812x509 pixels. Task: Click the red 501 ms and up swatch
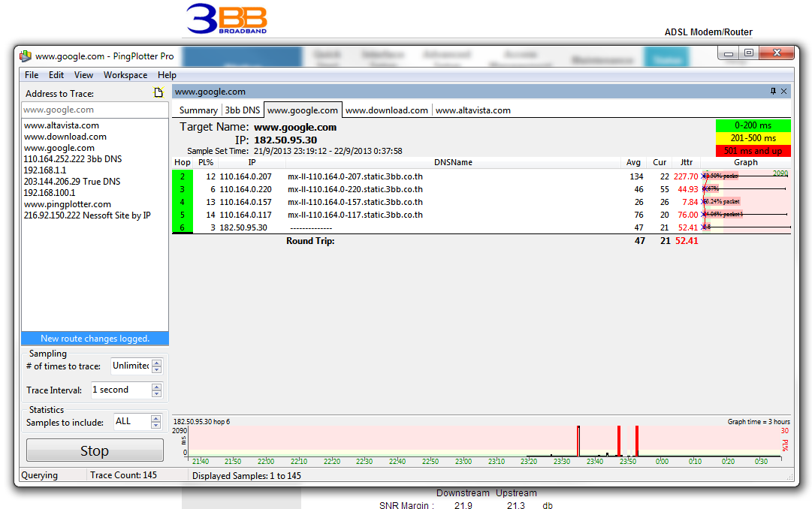point(753,151)
